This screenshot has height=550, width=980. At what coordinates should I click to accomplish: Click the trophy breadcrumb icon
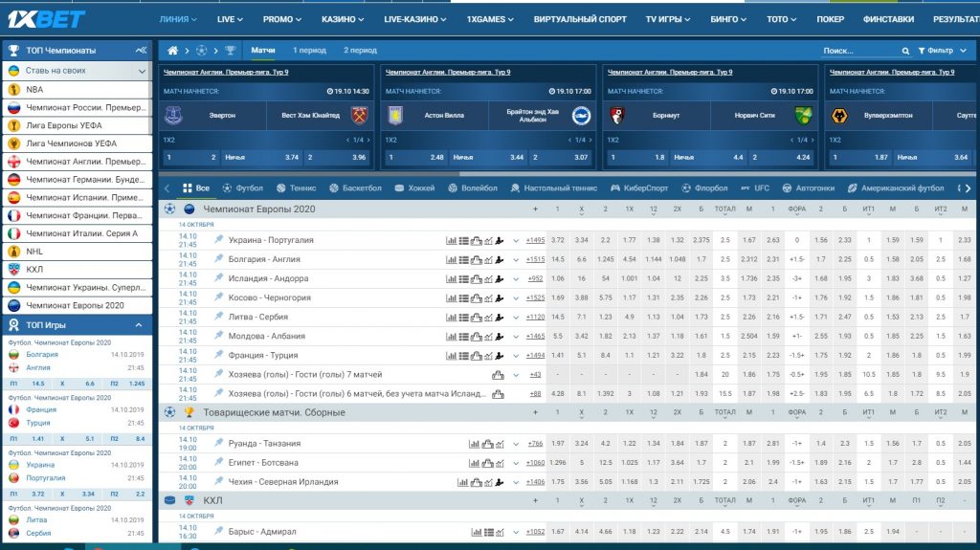click(x=230, y=50)
